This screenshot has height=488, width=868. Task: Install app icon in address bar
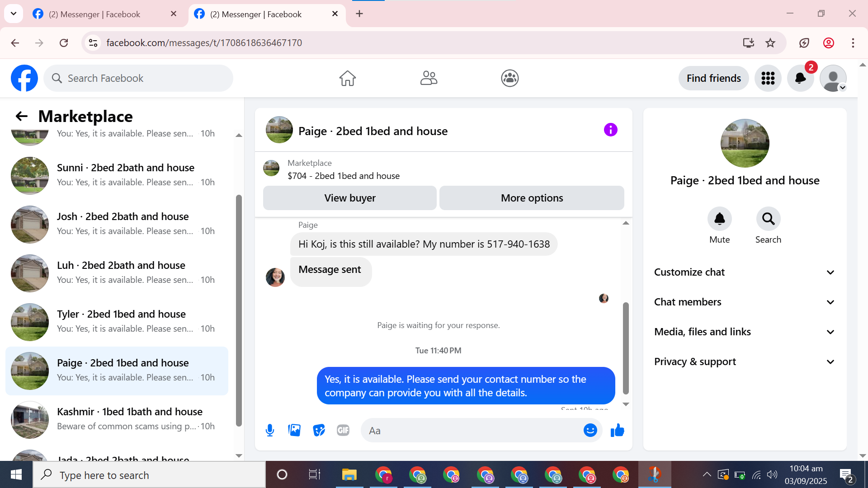click(x=749, y=43)
